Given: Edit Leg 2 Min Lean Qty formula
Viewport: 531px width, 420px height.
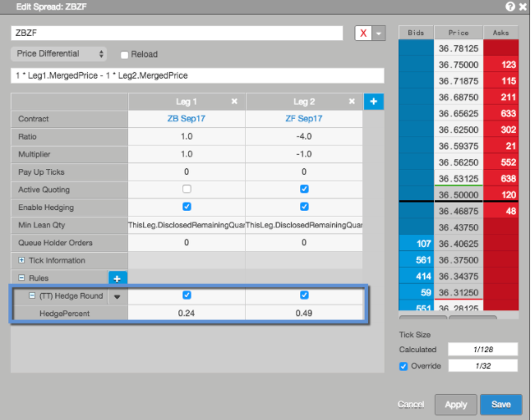Looking at the screenshot, I should point(304,225).
